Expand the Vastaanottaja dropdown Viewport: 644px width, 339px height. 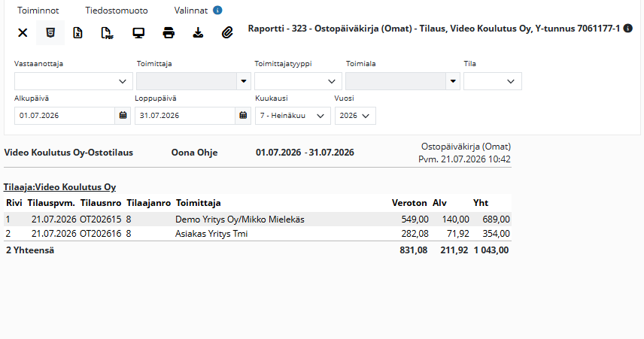tap(74, 81)
